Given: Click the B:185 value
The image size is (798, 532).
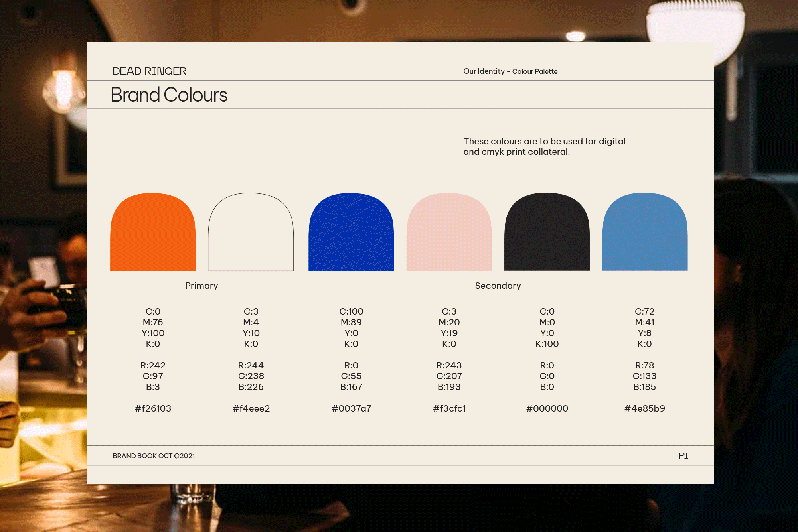Looking at the screenshot, I should 645,387.
